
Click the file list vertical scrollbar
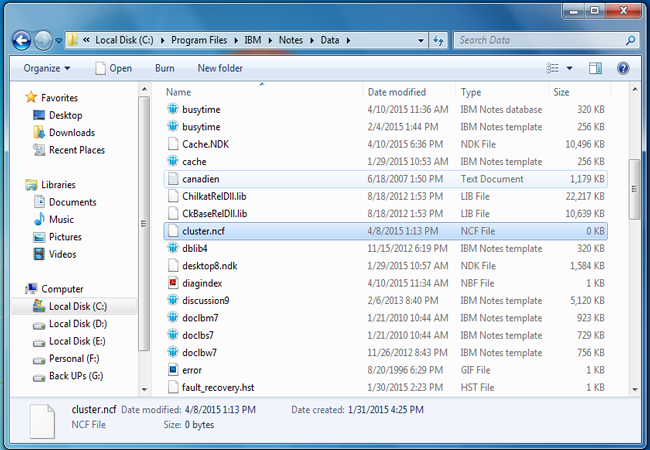click(x=632, y=190)
